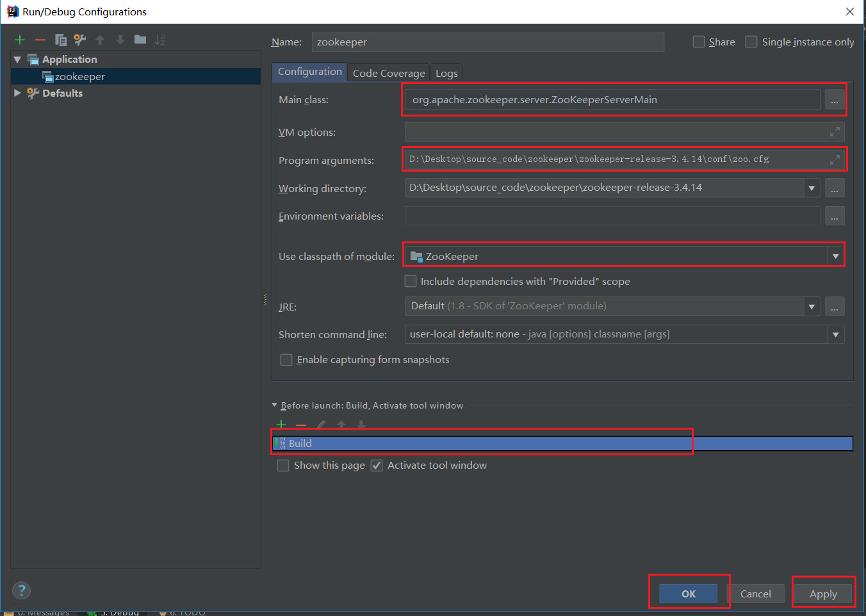
Task: Sort configurations alphabetically
Action: pos(160,40)
